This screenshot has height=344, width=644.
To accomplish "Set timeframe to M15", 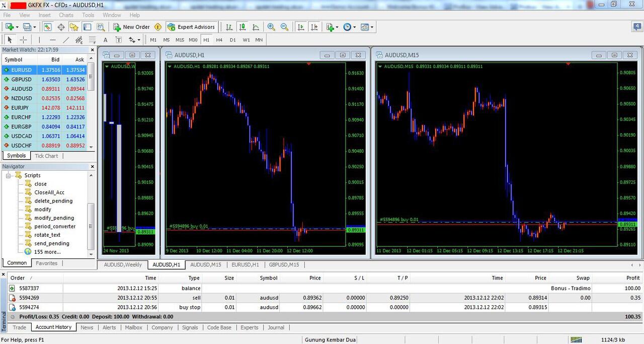I will pos(180,40).
